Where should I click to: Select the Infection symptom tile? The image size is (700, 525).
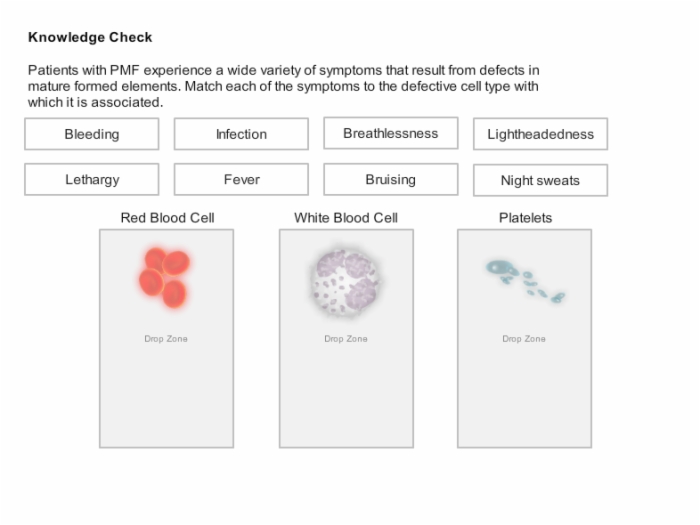(241, 134)
